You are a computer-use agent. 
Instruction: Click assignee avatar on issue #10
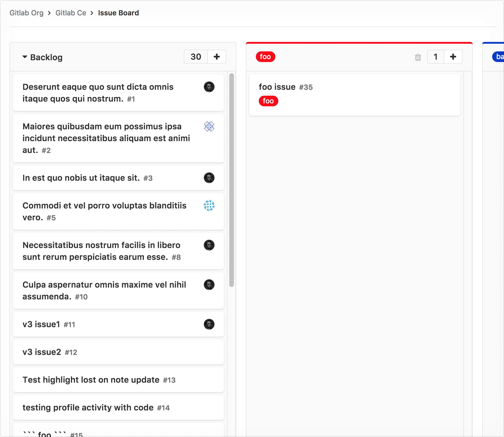click(209, 285)
